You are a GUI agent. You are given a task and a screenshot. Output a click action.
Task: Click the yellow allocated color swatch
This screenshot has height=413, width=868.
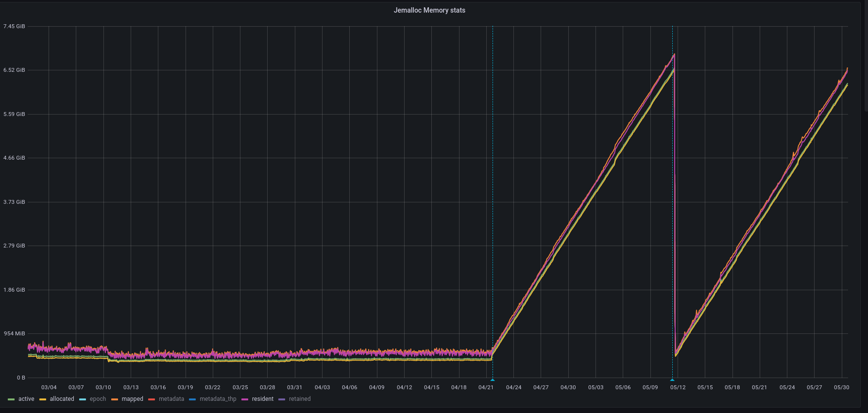(x=43, y=399)
